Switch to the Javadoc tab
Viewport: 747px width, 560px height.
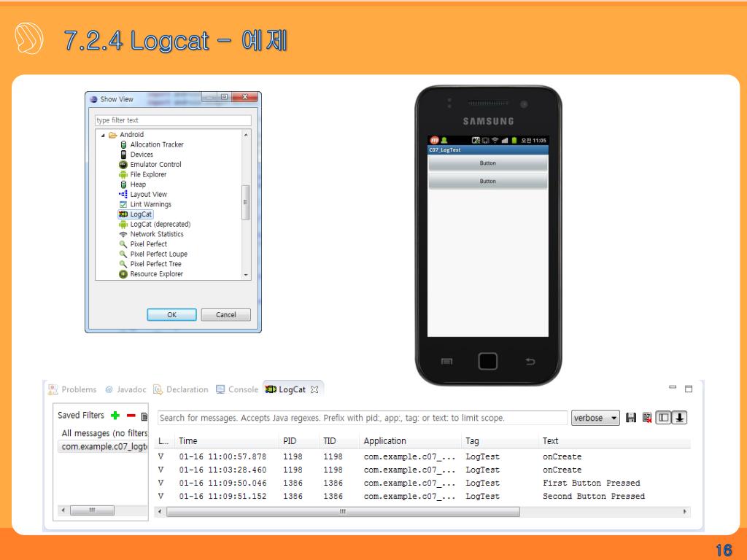[x=125, y=389]
